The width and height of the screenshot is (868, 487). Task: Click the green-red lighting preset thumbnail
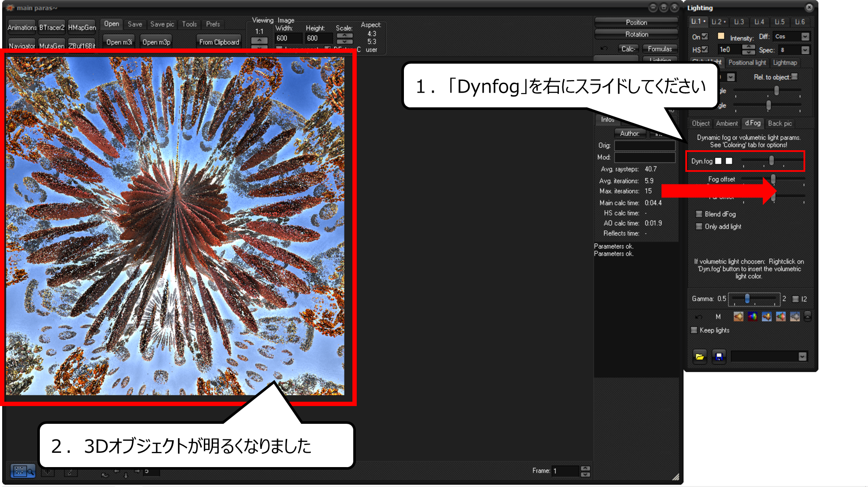pos(781,316)
